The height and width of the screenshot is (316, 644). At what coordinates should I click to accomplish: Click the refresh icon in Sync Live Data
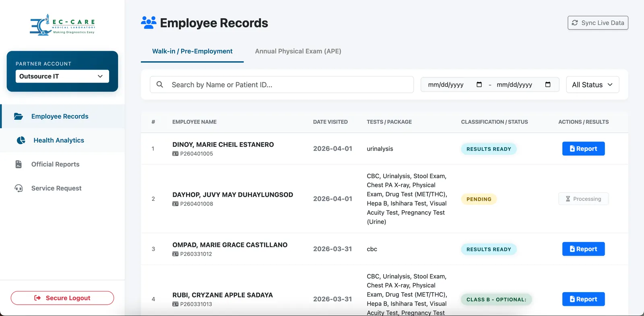[575, 23]
